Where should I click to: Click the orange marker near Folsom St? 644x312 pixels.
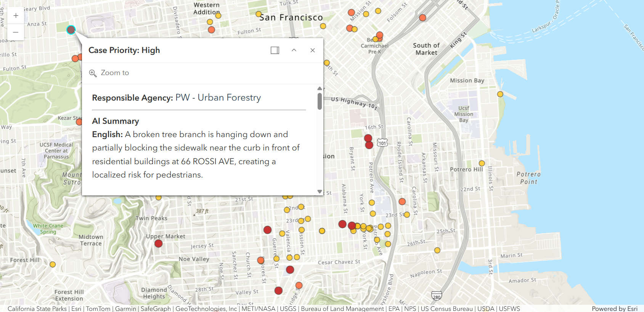coord(422,18)
